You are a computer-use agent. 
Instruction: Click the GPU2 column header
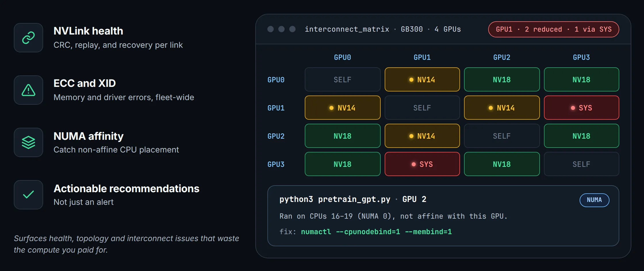(x=502, y=57)
